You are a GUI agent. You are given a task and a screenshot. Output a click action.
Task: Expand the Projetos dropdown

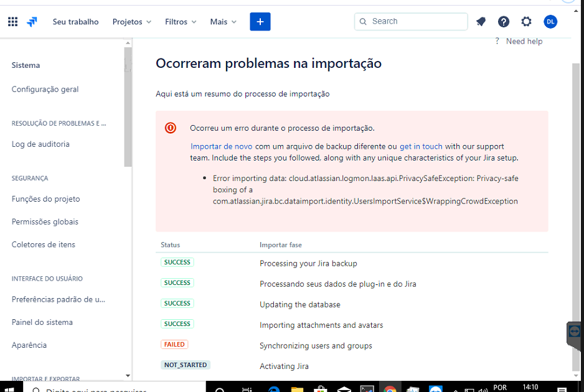pos(131,21)
